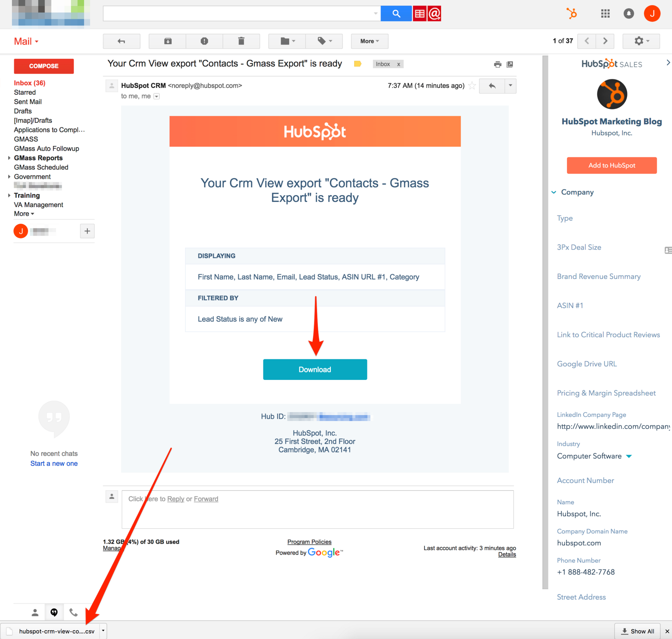Viewport: 672px width, 639px height.
Task: Show more labels in sidebar
Action: coord(24,214)
